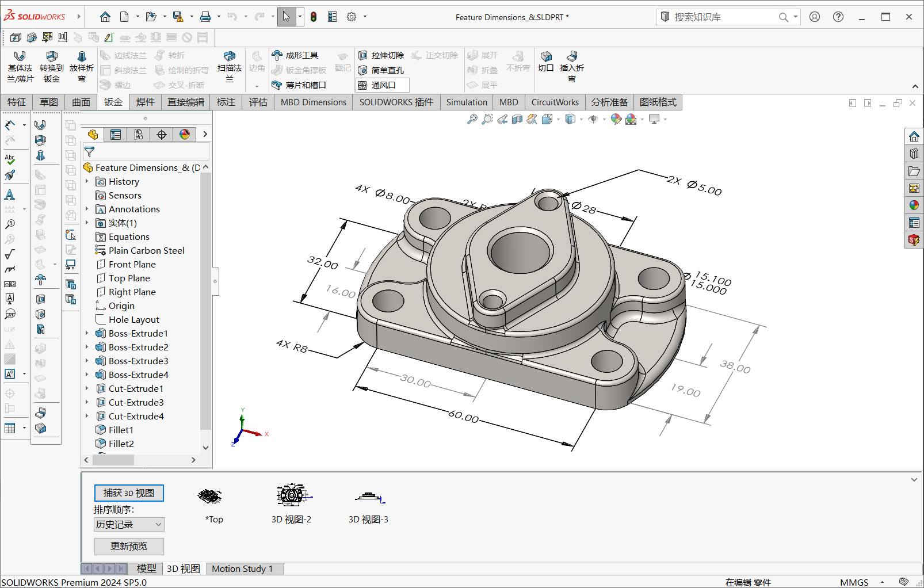Select the 3D 视图-2 thumbnail

coord(291,496)
